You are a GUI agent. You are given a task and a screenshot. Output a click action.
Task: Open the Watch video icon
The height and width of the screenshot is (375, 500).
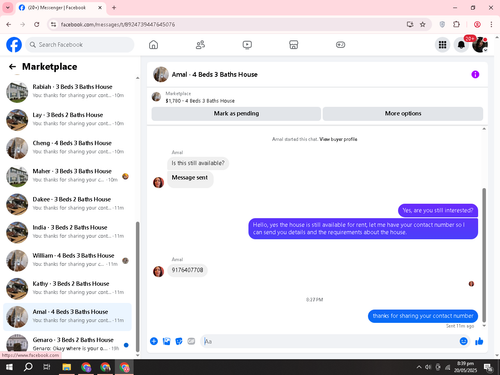click(x=247, y=45)
